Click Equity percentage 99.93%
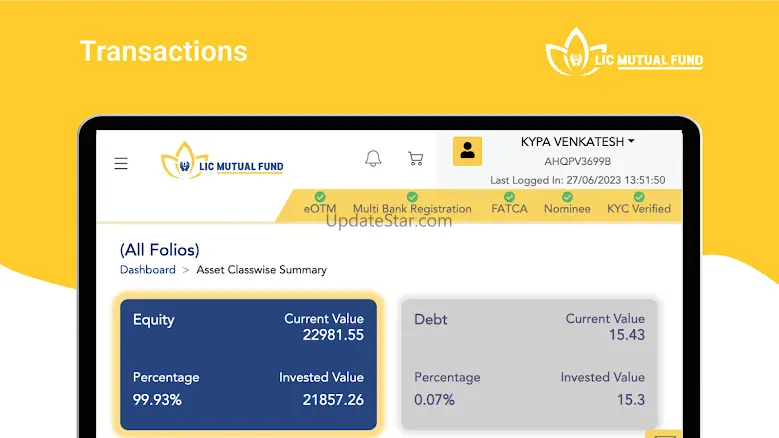This screenshot has width=779, height=438. (157, 400)
